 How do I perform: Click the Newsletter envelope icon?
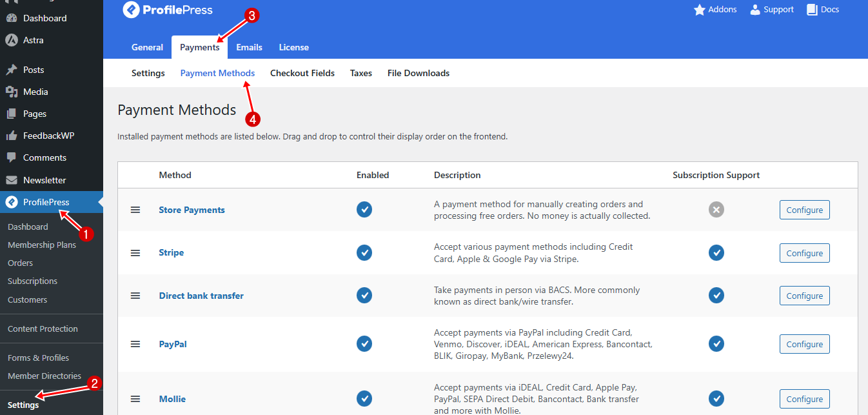[12, 180]
